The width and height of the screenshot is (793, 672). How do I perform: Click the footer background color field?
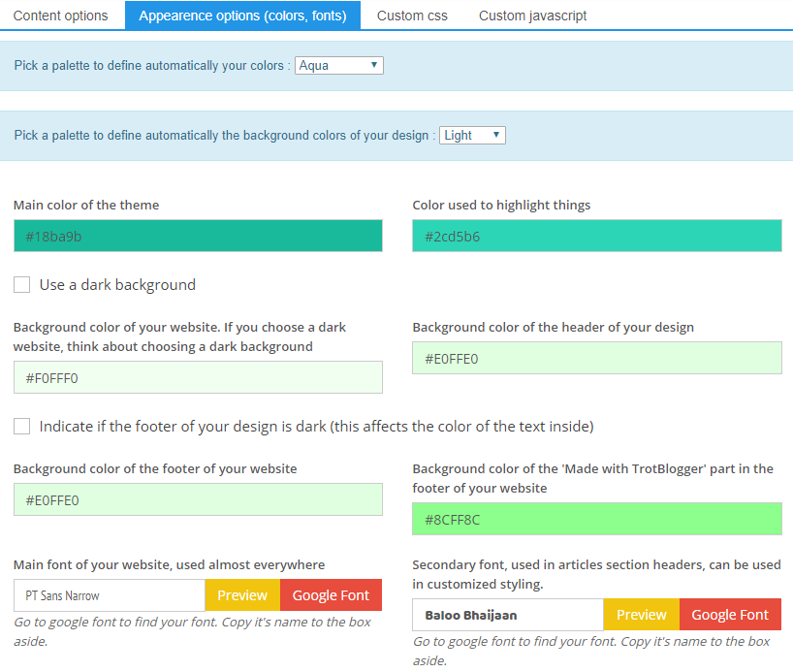point(198,497)
